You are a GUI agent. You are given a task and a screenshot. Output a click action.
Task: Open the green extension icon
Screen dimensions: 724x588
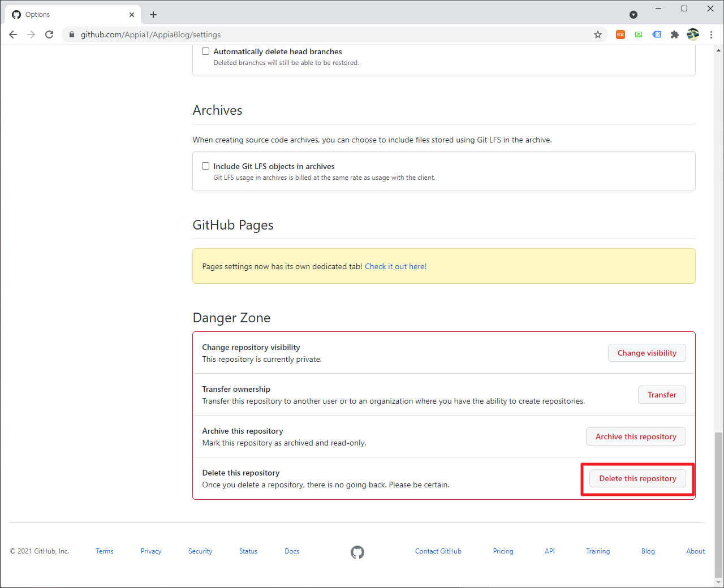coord(639,34)
